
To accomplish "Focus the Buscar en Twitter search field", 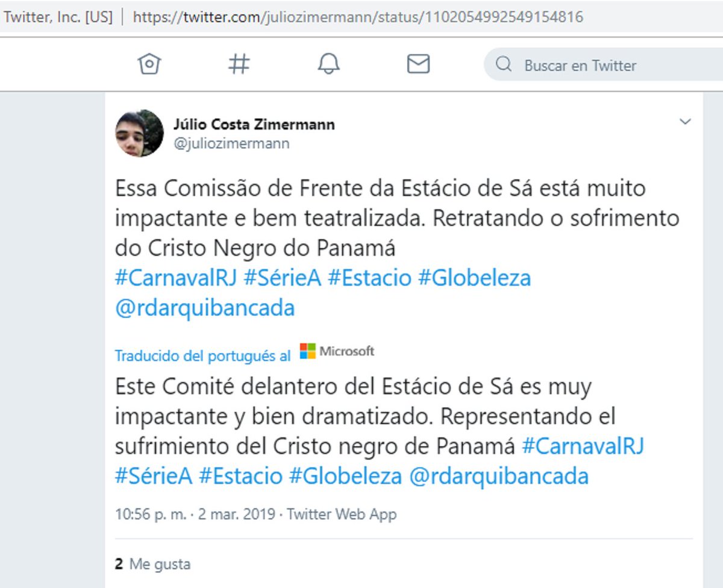I will pos(603,64).
